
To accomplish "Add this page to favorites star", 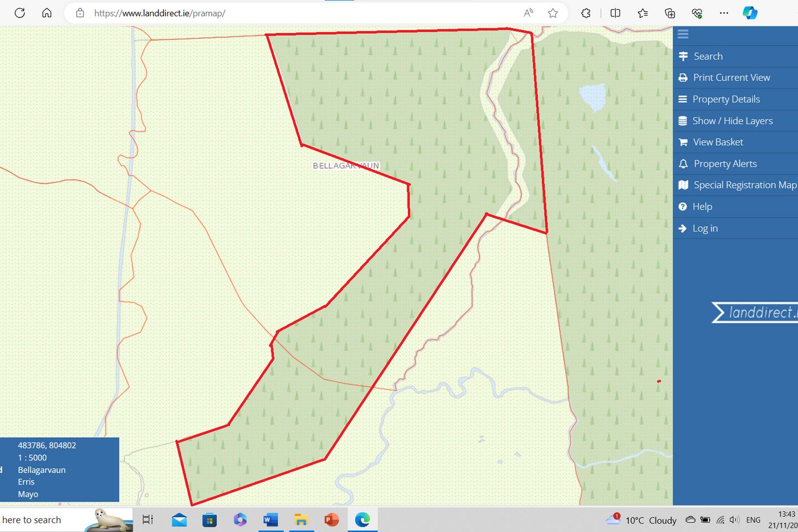I will point(553,13).
